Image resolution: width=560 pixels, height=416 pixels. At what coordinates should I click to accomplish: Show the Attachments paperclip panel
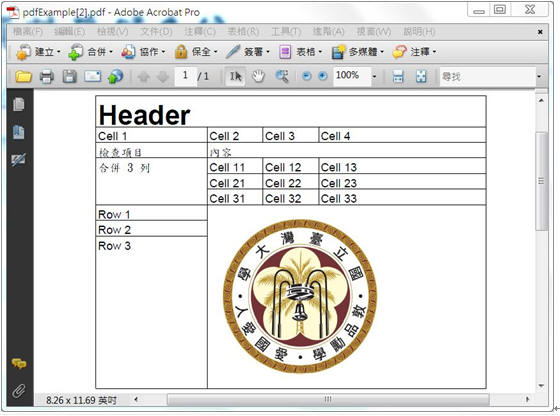coord(19,391)
